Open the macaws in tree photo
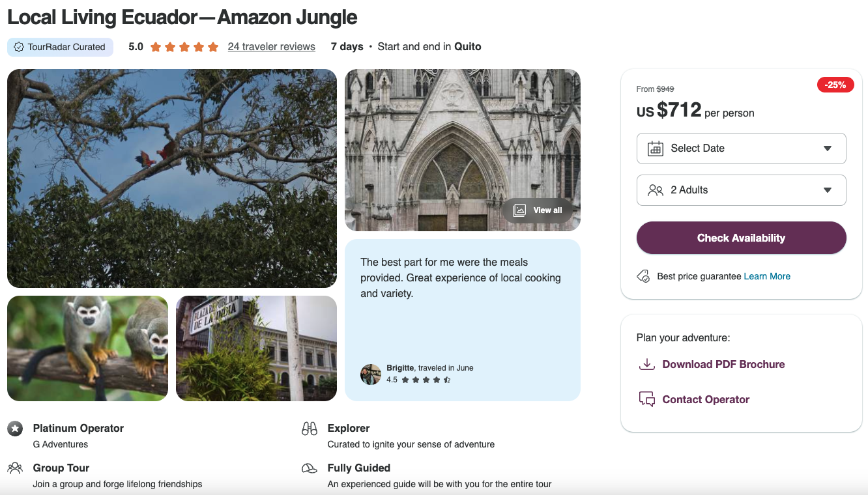This screenshot has width=868, height=495. (x=172, y=178)
